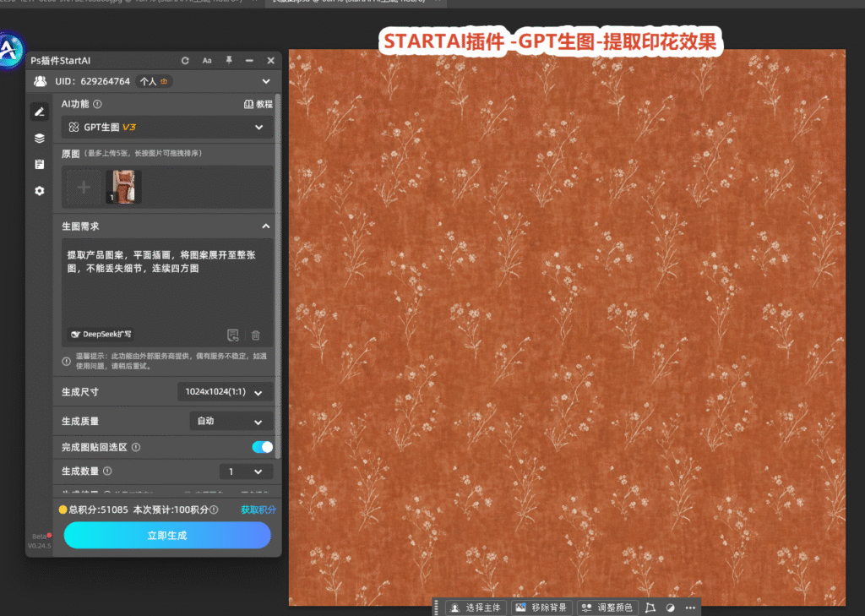Click the 移除背景 toolbar button
Viewport: 865px width, 616px height.
point(541,608)
